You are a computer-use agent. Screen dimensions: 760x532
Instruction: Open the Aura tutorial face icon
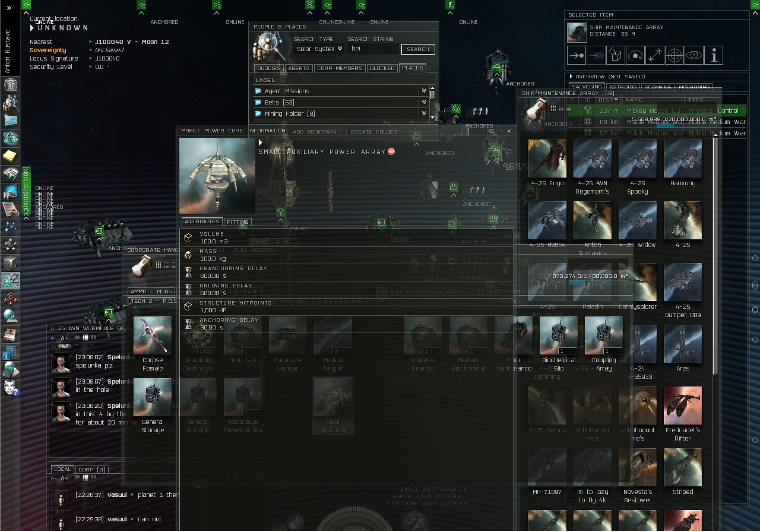pyautogui.click(x=10, y=387)
